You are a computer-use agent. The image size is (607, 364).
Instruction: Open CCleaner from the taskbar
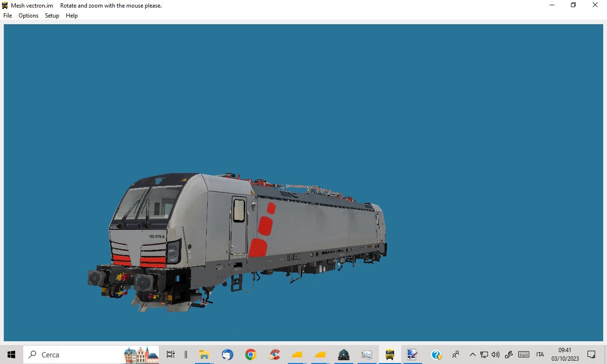tap(274, 355)
